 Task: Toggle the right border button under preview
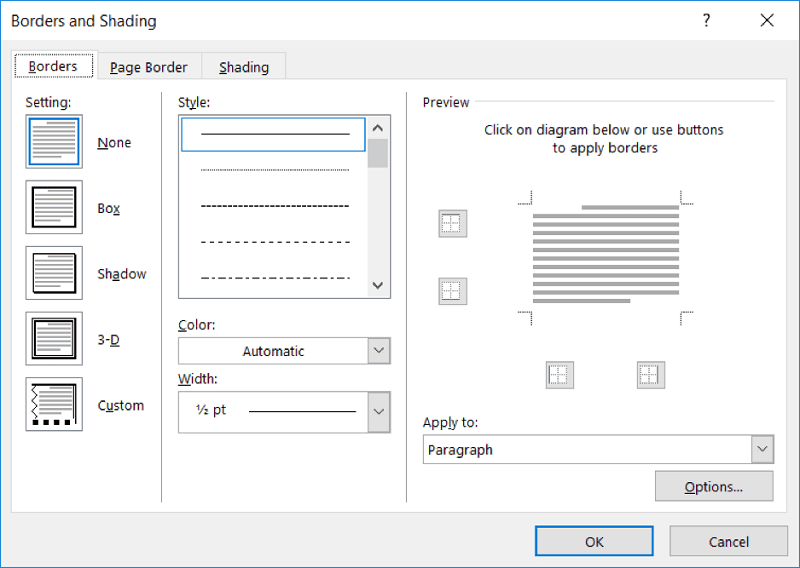click(x=650, y=375)
